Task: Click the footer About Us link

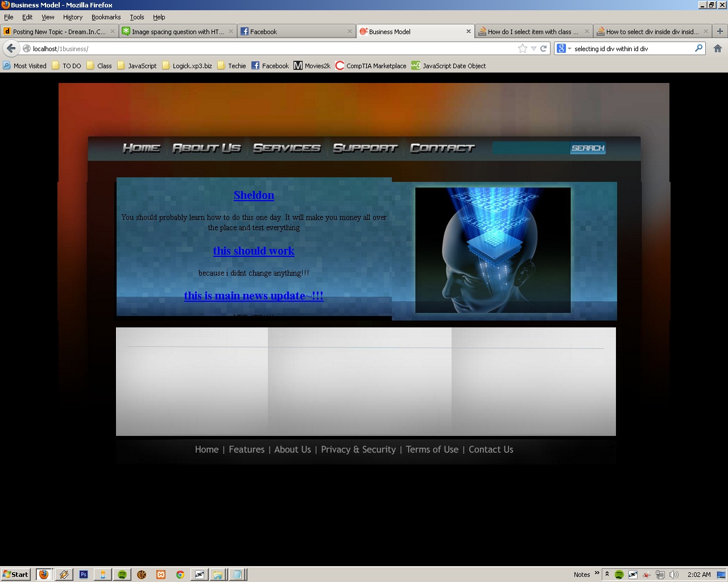Action: (292, 450)
